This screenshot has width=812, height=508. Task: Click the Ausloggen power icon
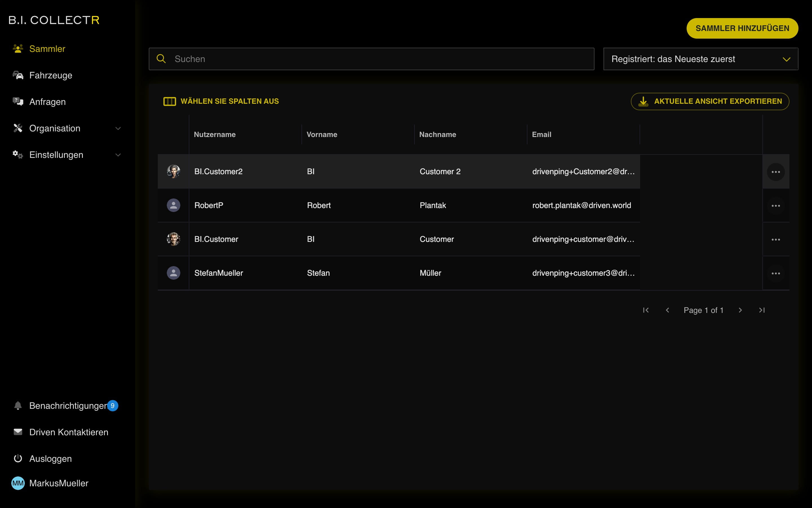(18, 459)
